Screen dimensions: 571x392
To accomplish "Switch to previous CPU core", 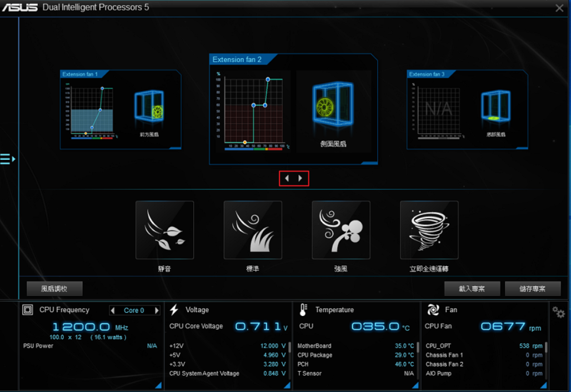I will click(x=113, y=310).
